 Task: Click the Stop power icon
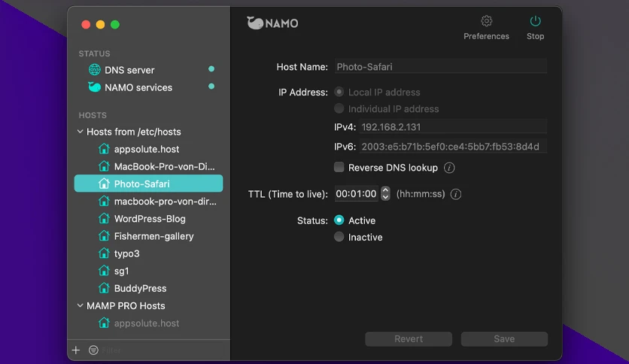pyautogui.click(x=535, y=21)
